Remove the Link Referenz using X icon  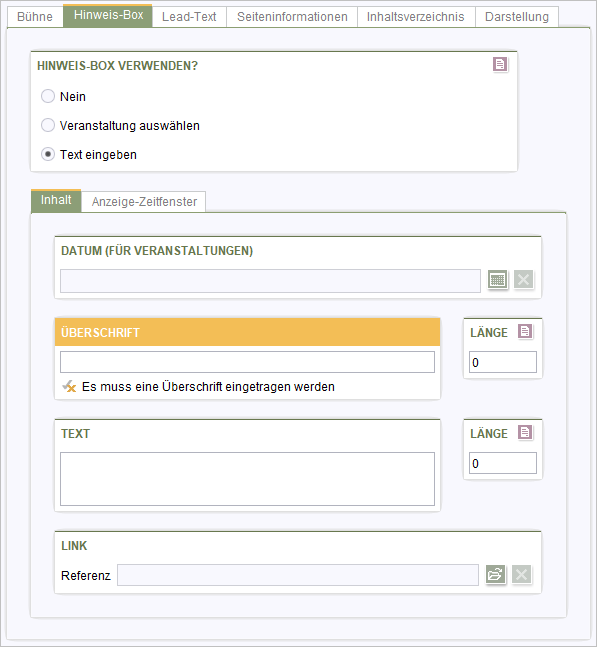[521, 574]
